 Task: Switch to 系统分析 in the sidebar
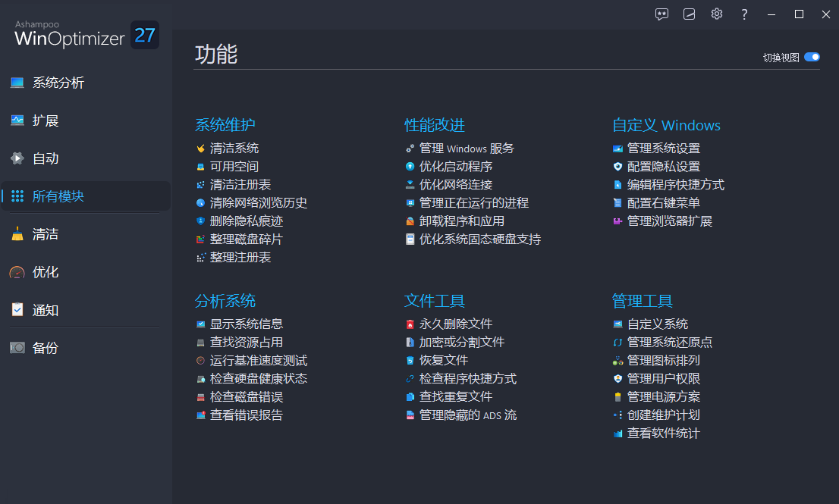53,83
